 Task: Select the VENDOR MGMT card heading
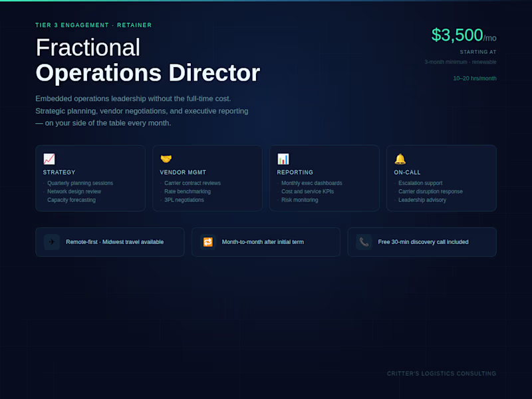[x=183, y=172]
